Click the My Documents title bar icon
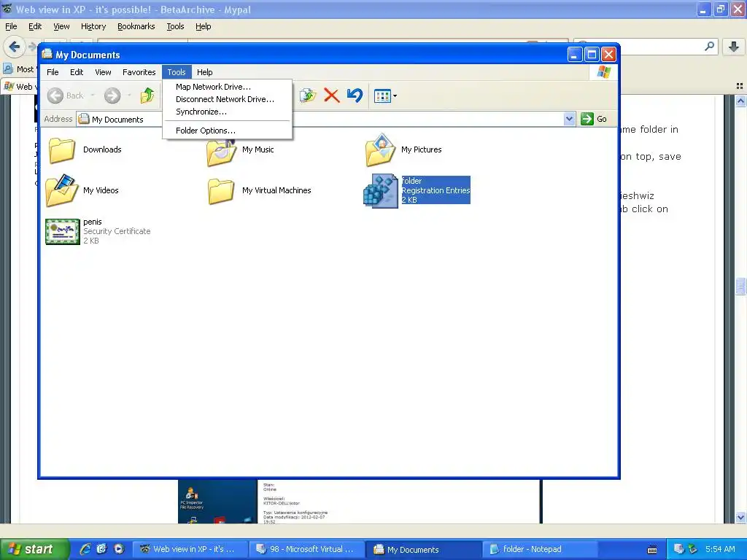The height and width of the screenshot is (560, 747). [47, 54]
